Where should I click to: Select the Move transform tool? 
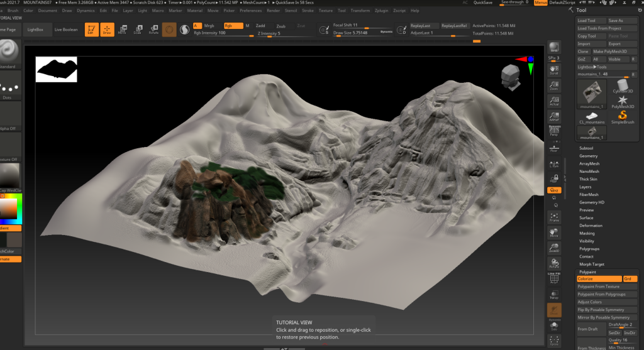[122, 29]
